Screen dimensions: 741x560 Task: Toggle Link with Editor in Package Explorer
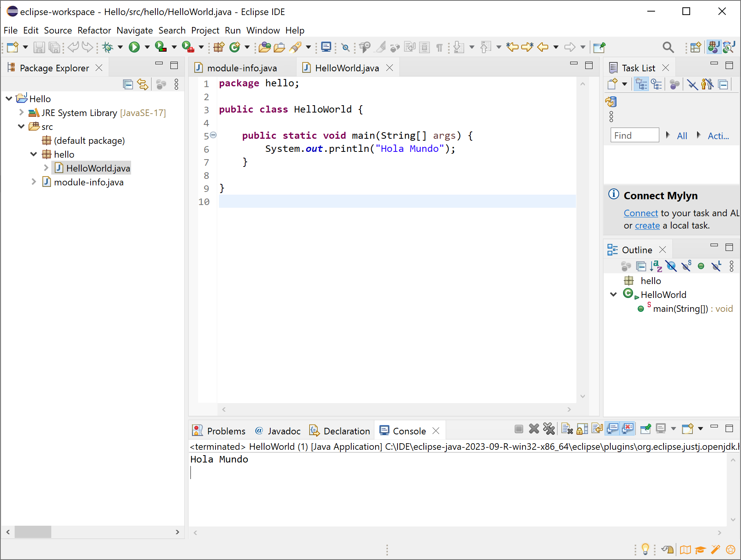tap(143, 84)
